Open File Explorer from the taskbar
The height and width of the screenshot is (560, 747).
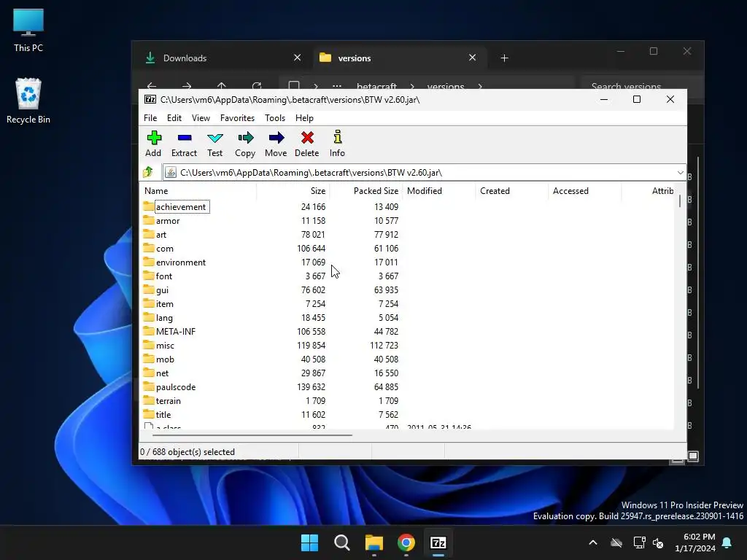tap(374, 542)
